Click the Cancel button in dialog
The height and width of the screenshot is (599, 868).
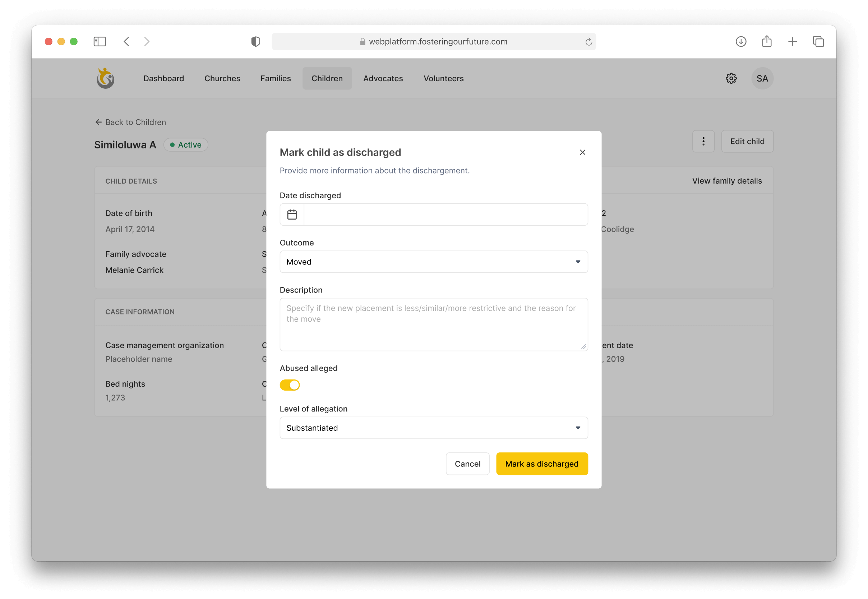point(467,464)
